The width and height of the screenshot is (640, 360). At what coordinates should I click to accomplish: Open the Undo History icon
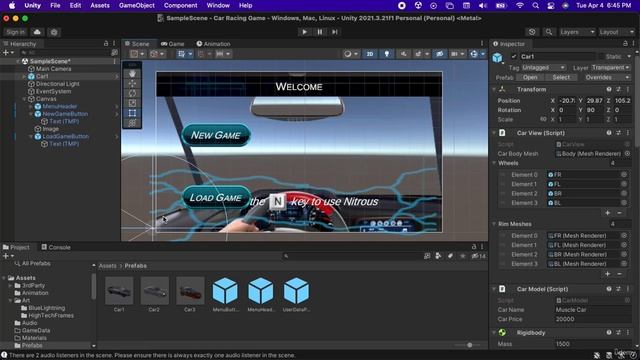[x=532, y=32]
